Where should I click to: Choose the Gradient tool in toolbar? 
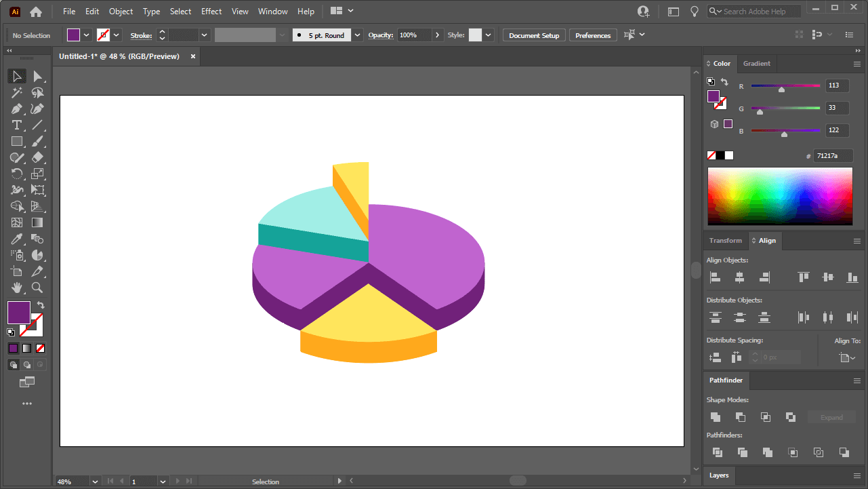(x=37, y=222)
